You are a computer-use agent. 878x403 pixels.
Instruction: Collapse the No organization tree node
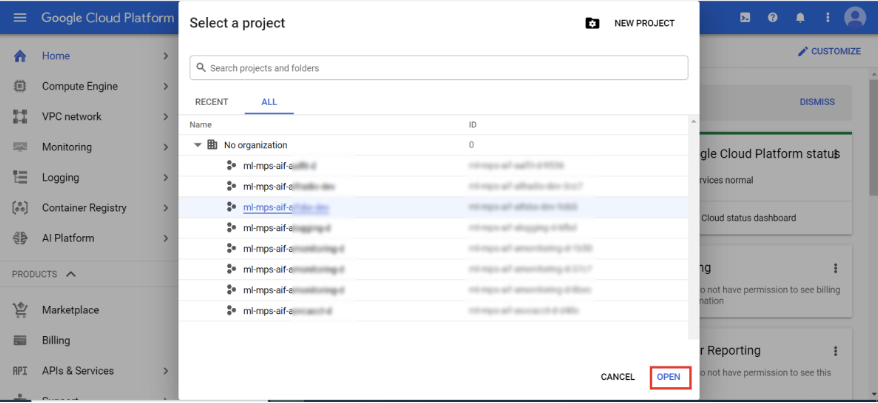198,145
